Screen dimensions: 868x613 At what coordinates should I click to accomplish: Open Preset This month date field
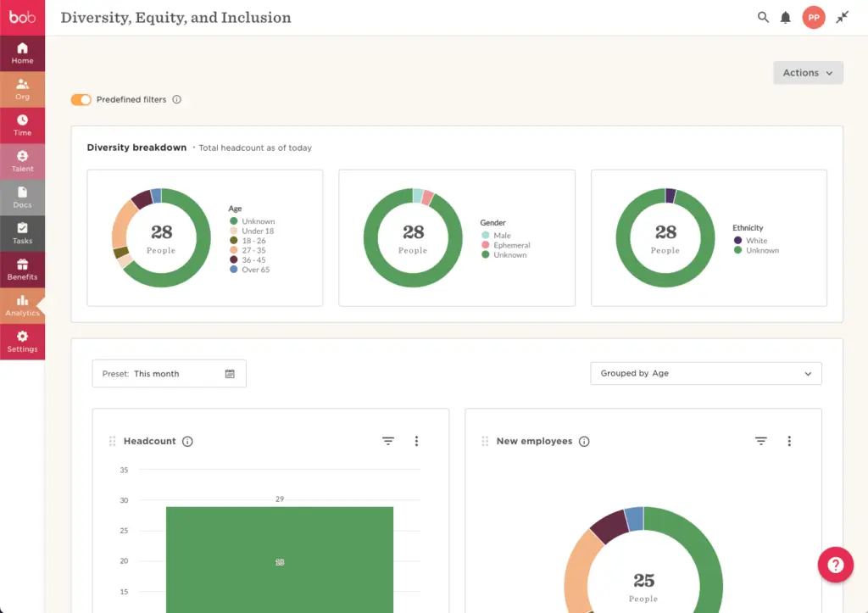pos(169,374)
